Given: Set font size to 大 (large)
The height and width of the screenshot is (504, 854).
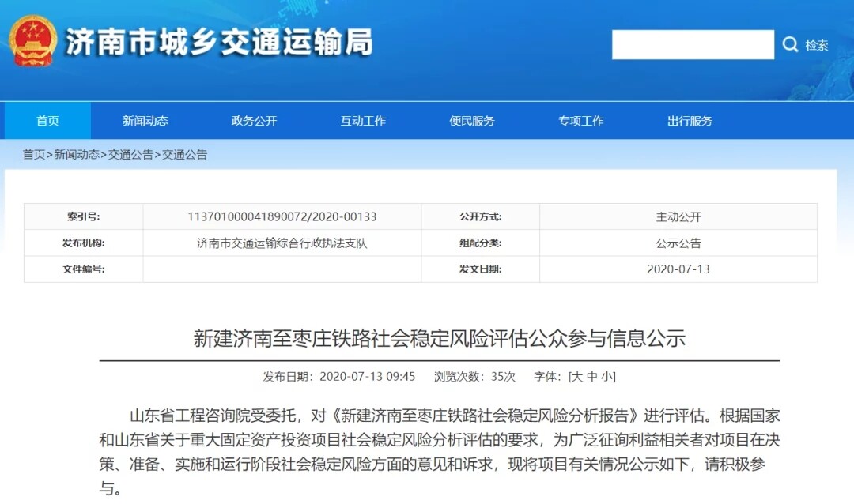Looking at the screenshot, I should point(576,377).
